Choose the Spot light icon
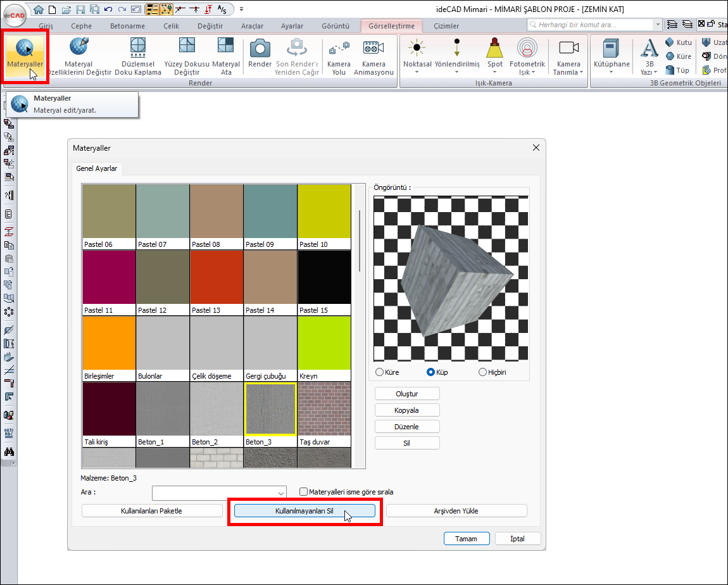 [x=495, y=48]
